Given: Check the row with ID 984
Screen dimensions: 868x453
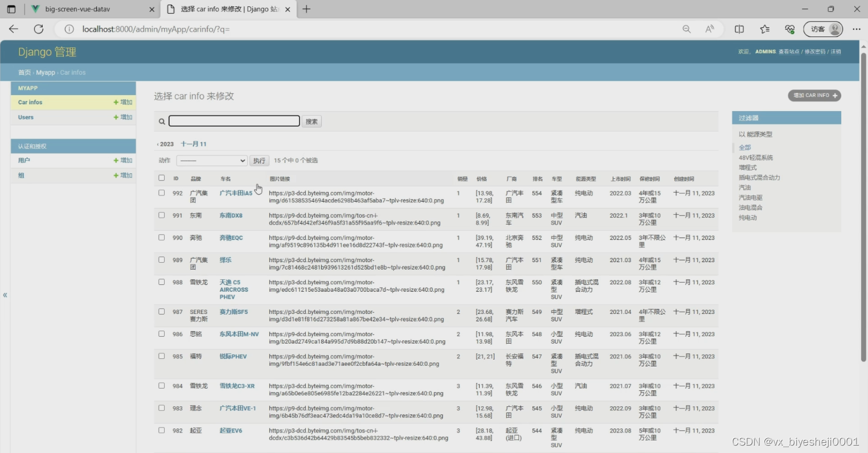Looking at the screenshot, I should [x=162, y=385].
